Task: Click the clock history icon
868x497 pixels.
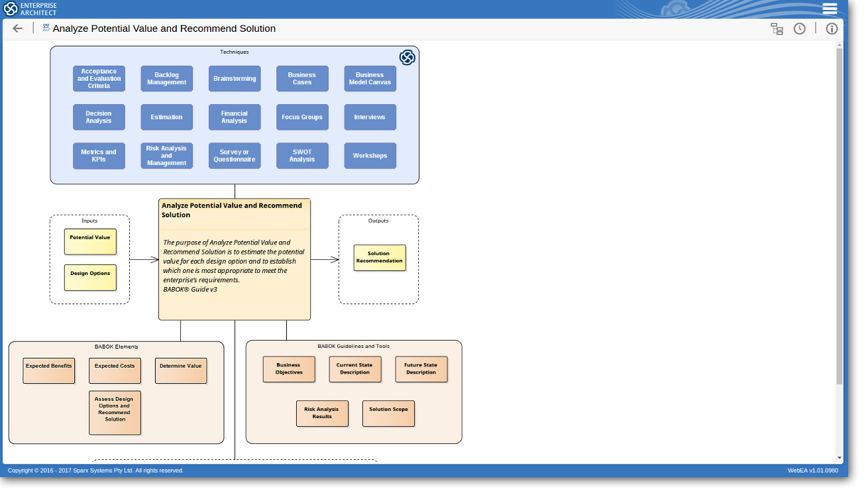Action: 800,28
